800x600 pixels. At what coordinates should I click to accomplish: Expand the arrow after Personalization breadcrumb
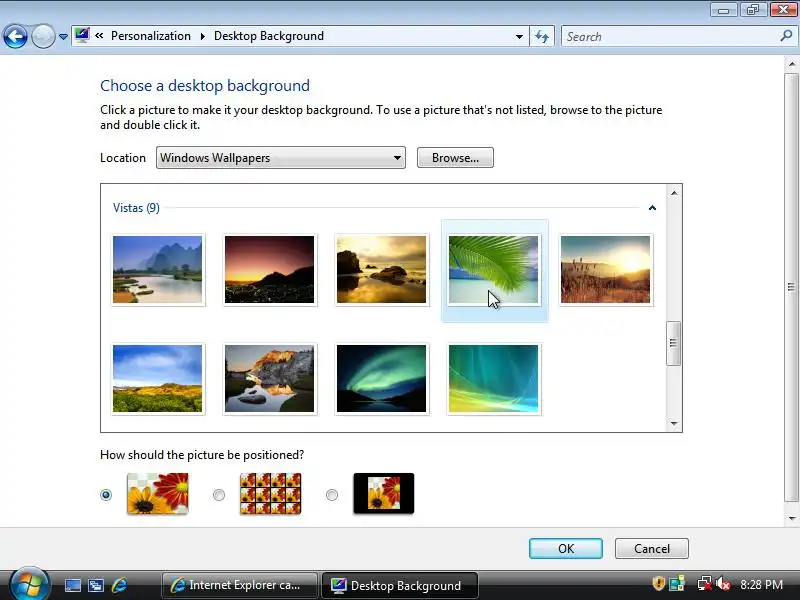click(203, 36)
